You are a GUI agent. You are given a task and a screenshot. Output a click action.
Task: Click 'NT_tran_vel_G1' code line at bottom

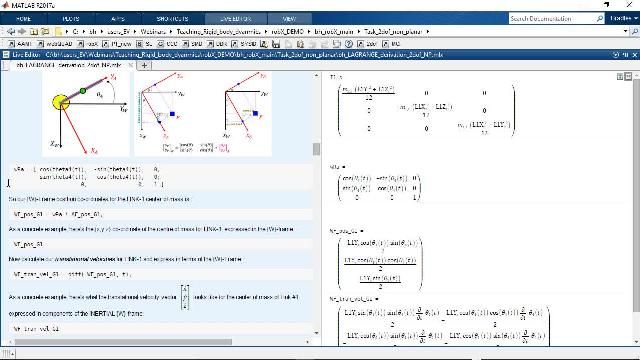(x=162, y=329)
